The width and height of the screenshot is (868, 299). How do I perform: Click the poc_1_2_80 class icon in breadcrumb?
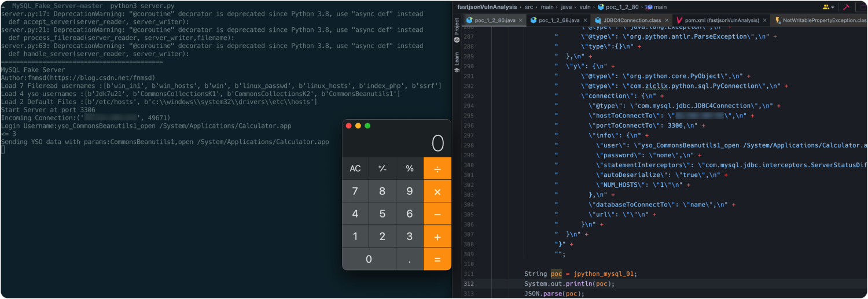(601, 7)
